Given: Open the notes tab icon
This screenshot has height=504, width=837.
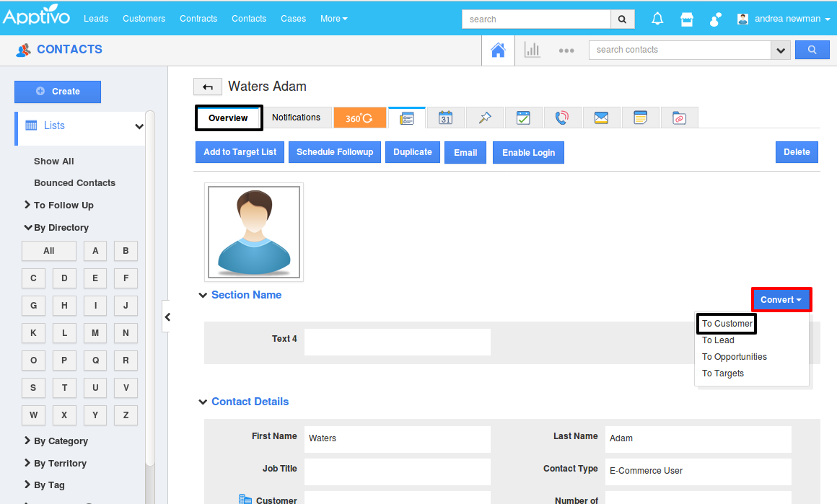Looking at the screenshot, I should (x=640, y=118).
